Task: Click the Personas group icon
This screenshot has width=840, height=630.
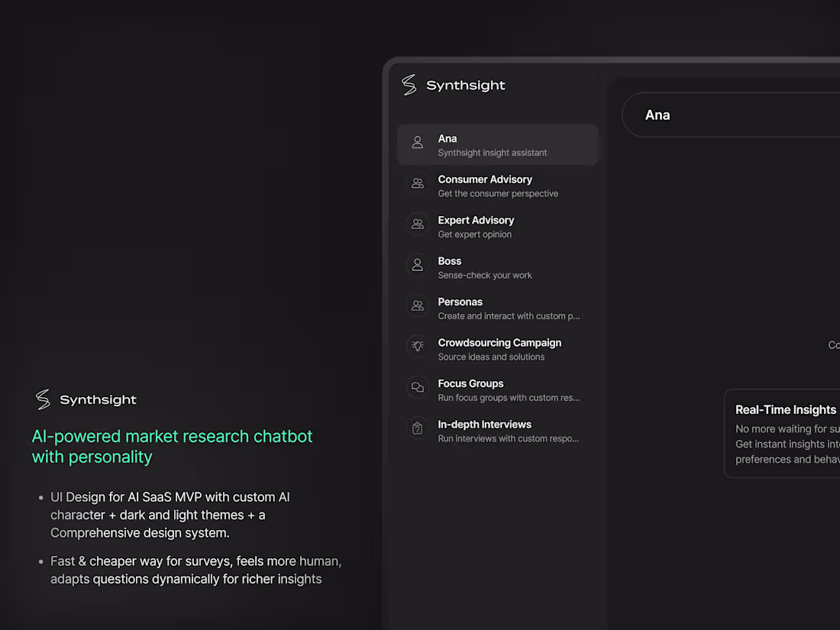Action: (x=417, y=305)
